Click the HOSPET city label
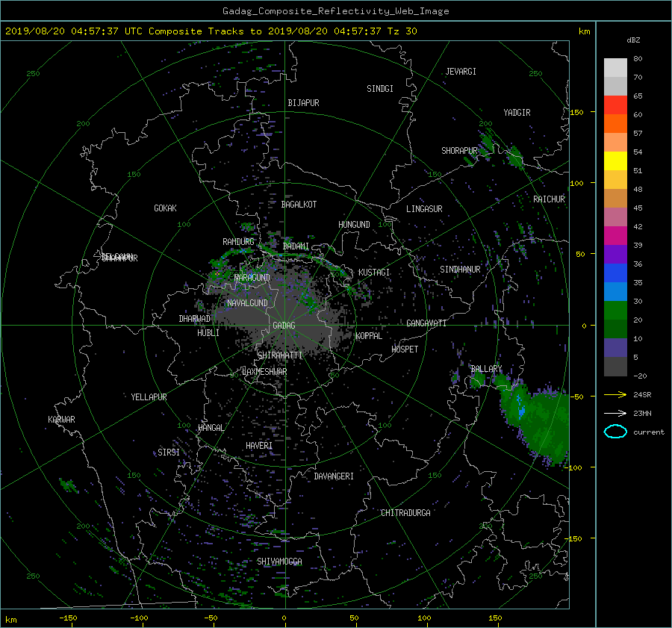This screenshot has width=672, height=628. [405, 349]
